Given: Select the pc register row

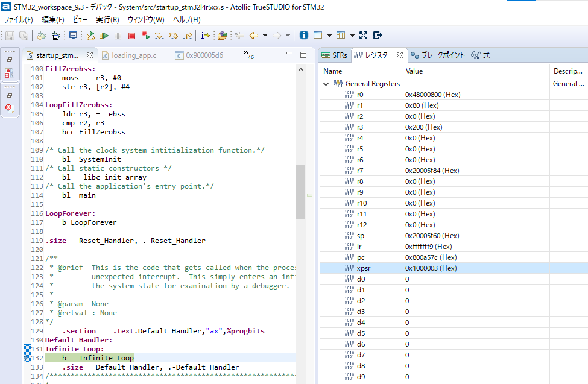Looking at the screenshot, I should coord(454,257).
